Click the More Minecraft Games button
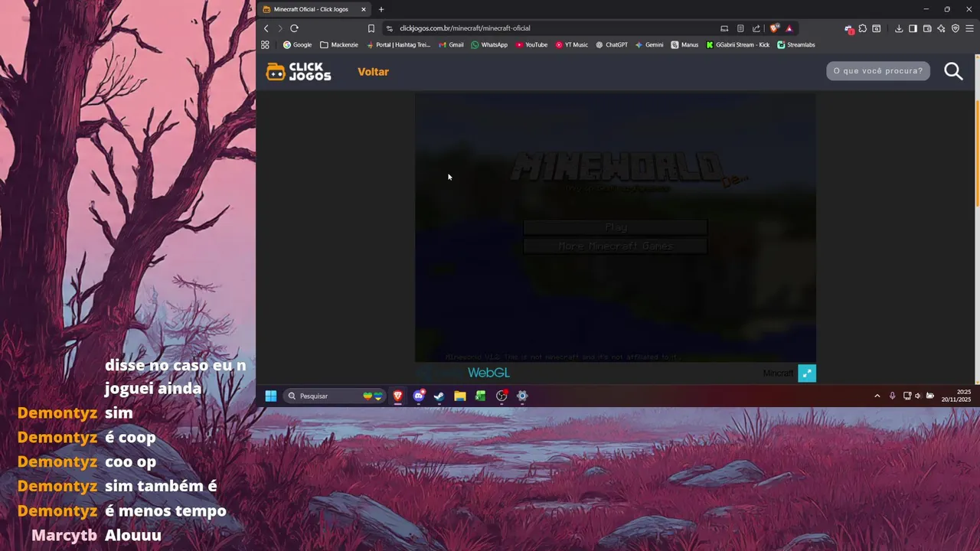 click(x=615, y=246)
